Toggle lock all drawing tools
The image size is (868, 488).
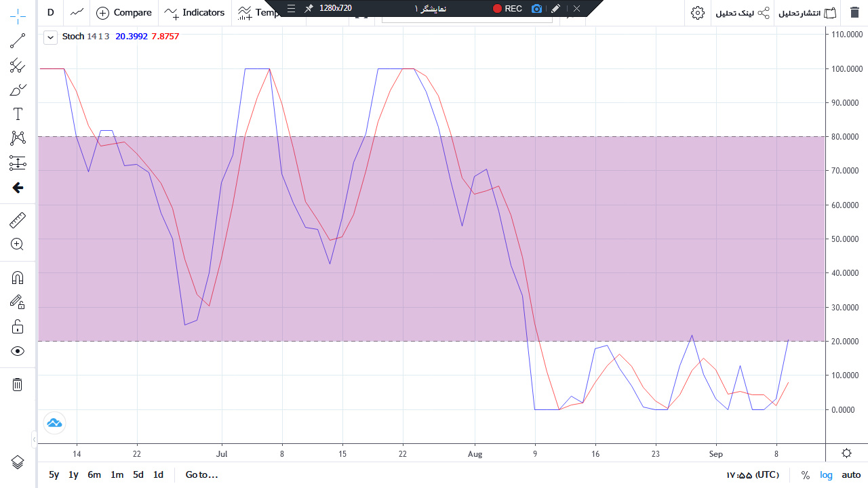click(18, 327)
